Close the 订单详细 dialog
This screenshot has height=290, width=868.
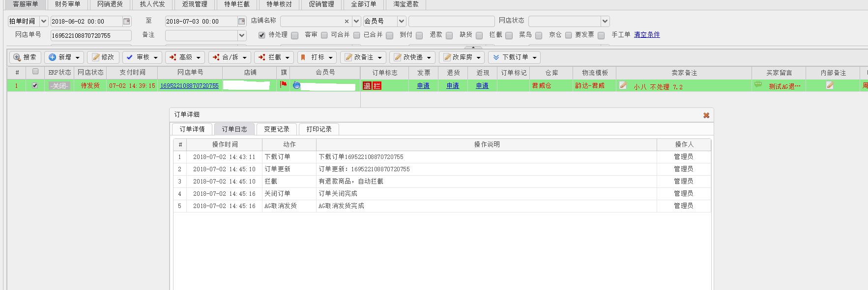point(706,115)
